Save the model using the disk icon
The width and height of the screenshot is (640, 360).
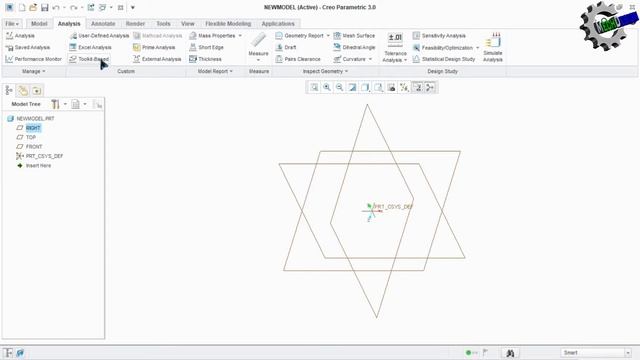click(44, 7)
